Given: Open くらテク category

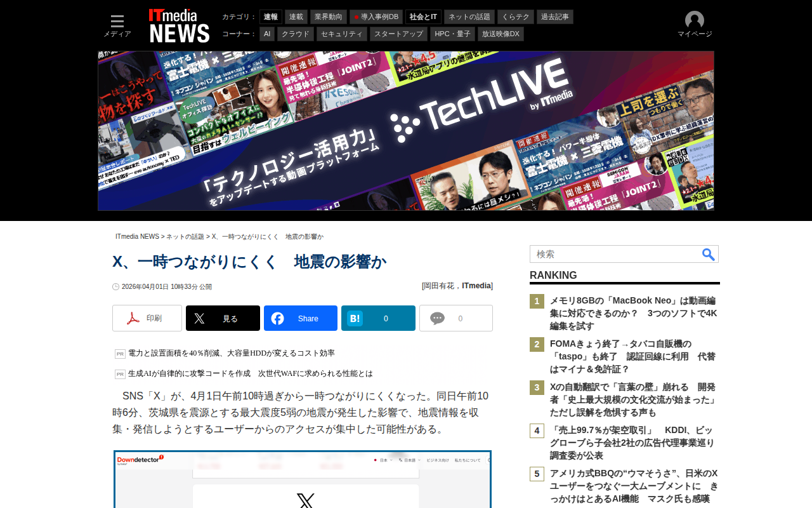Looking at the screenshot, I should [516, 17].
